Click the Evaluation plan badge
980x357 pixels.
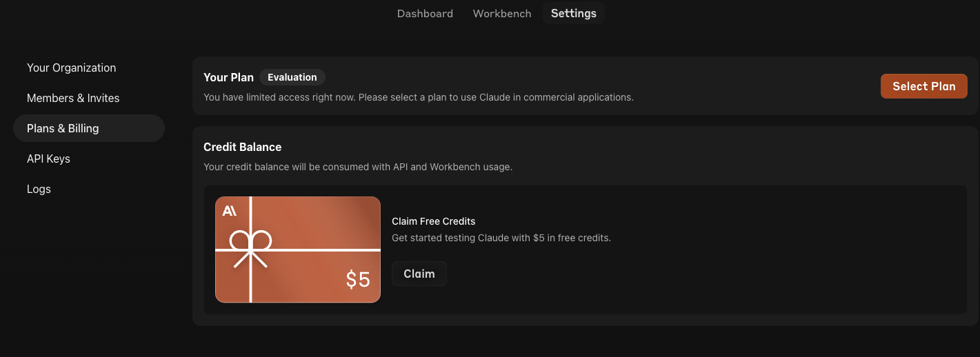pyautogui.click(x=292, y=77)
